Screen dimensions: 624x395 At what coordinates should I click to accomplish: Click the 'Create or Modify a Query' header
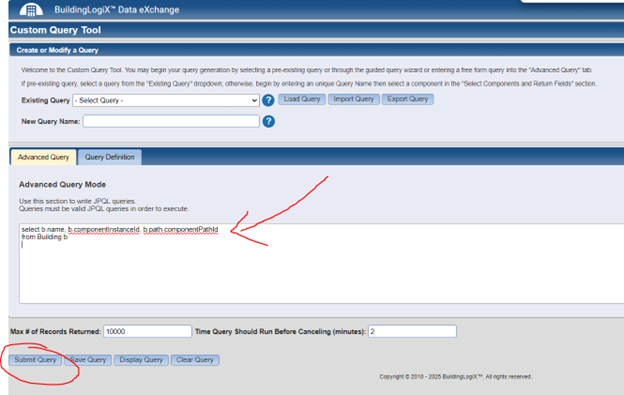point(57,50)
